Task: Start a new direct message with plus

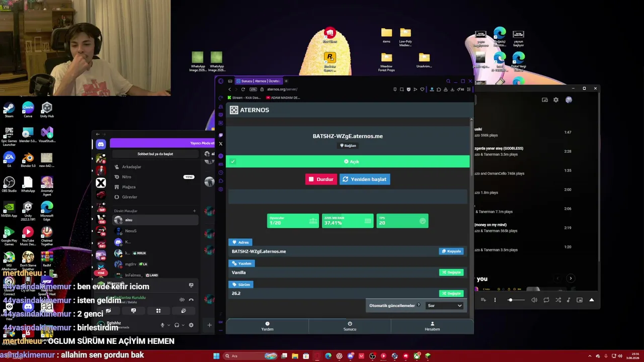Action: point(194,211)
